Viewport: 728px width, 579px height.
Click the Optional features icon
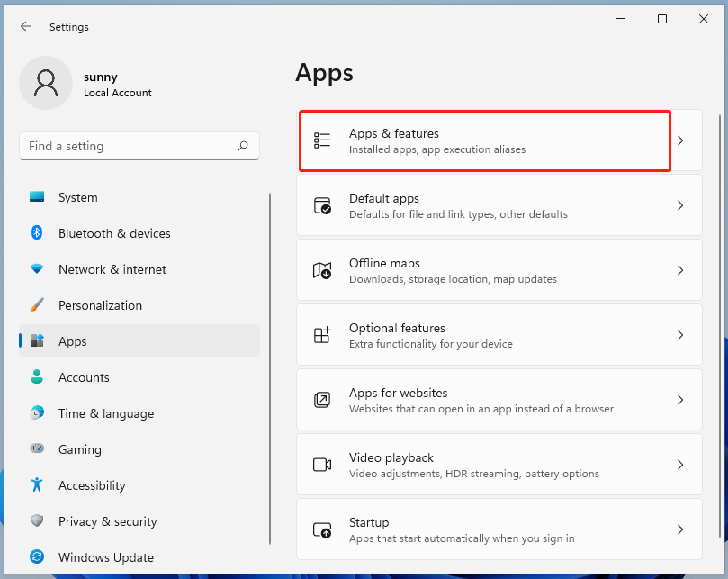coord(322,335)
